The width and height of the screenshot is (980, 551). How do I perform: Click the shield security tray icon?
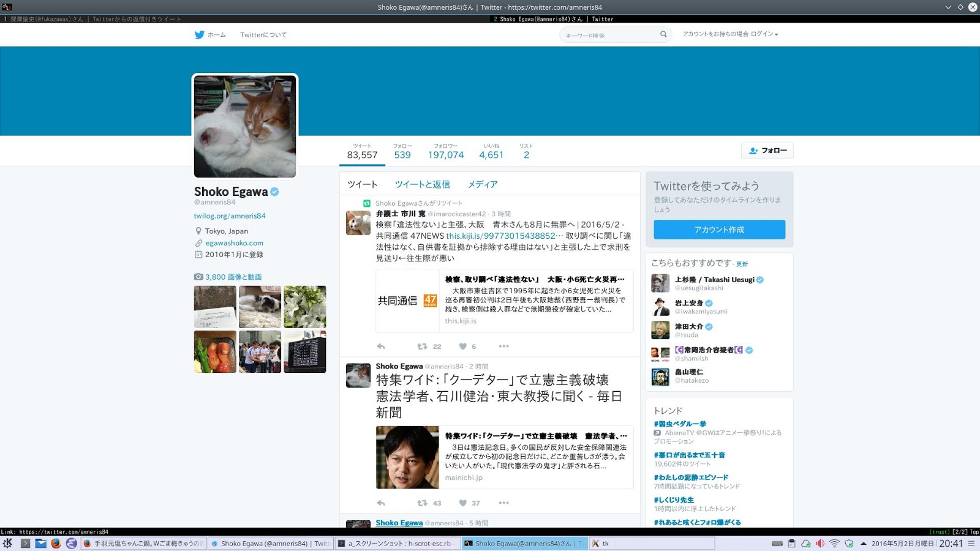(x=849, y=543)
